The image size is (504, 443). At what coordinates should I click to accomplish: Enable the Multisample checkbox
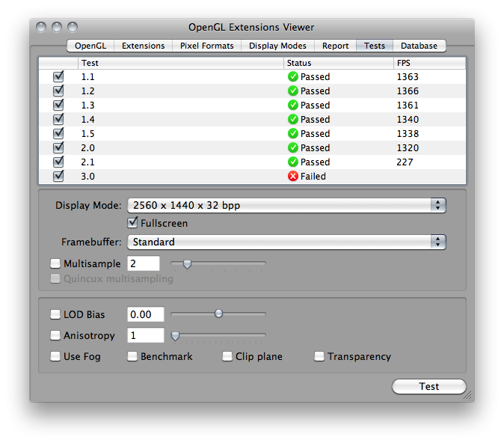[55, 263]
